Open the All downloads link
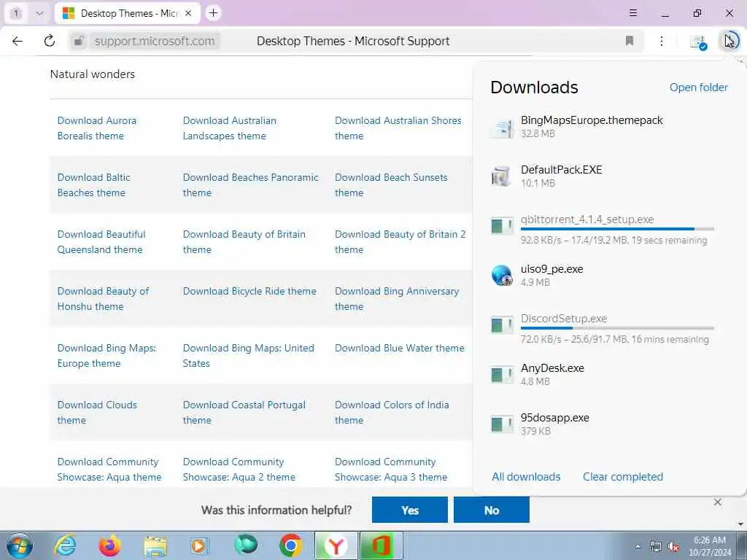The height and width of the screenshot is (560, 747). click(x=526, y=477)
